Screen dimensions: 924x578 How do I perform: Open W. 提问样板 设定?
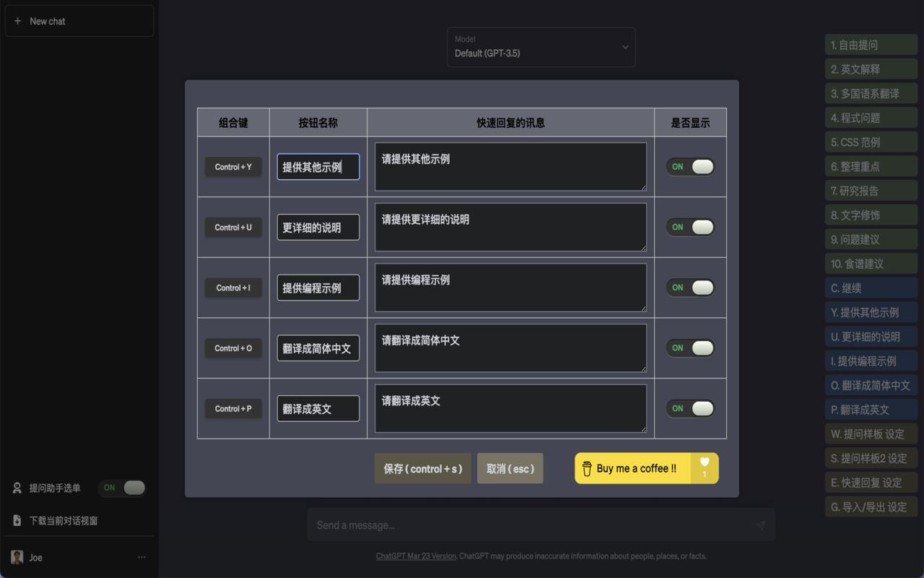click(871, 433)
